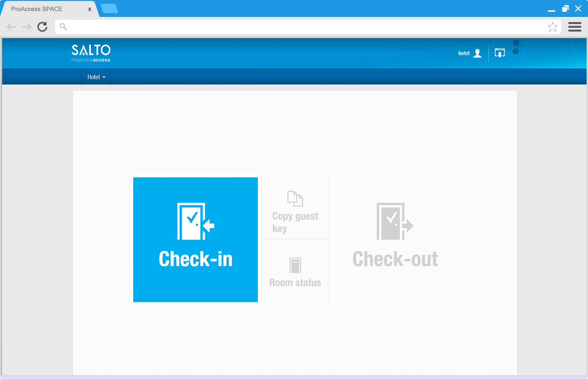The height and width of the screenshot is (379, 588).
Task: Click the Check-out text label
Action: (395, 259)
